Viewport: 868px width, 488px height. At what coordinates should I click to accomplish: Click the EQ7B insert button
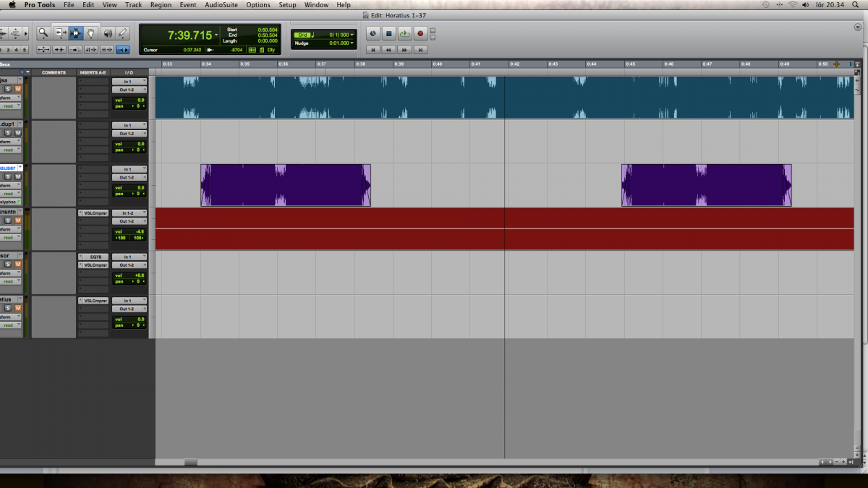click(x=93, y=257)
